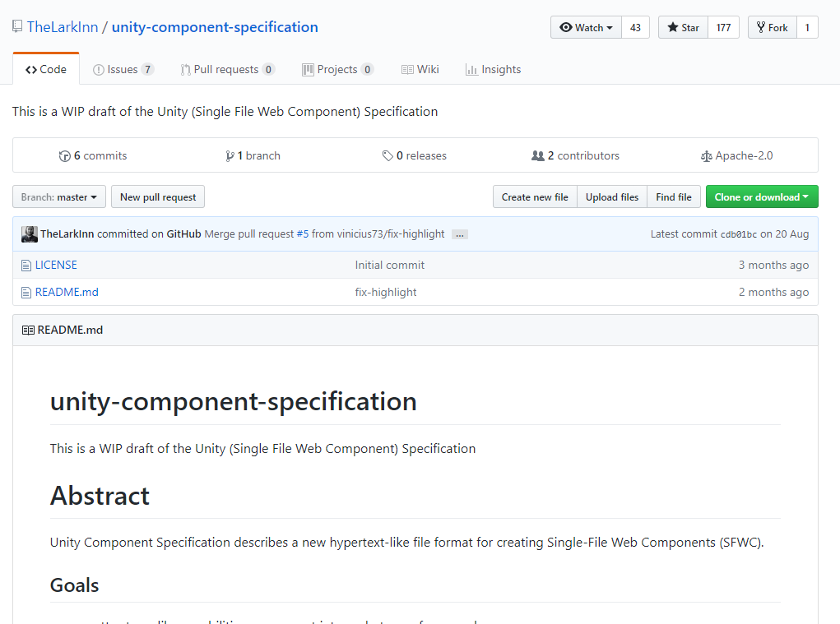
Task: View the 2 contributors page
Action: [x=575, y=155]
